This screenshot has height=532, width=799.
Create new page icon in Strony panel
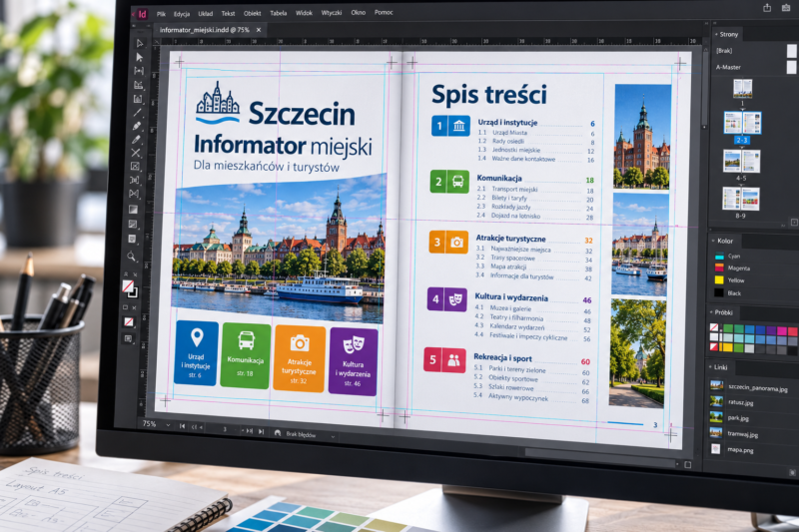coord(794,223)
